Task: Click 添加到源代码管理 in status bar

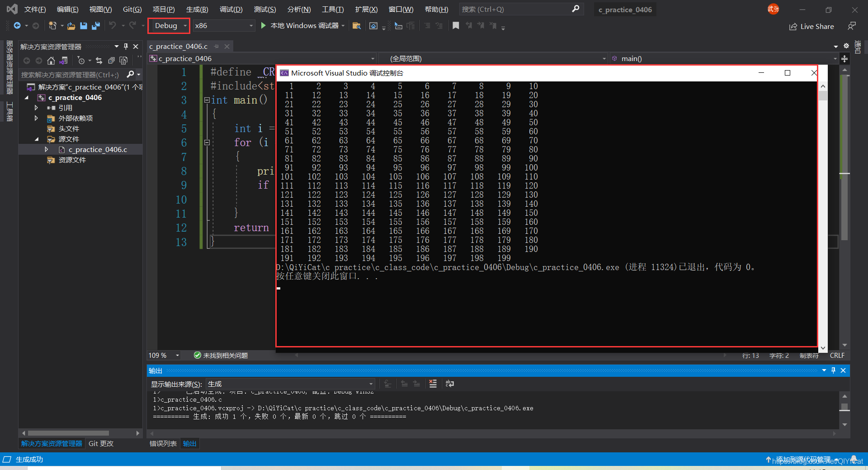Action: click(x=803, y=460)
